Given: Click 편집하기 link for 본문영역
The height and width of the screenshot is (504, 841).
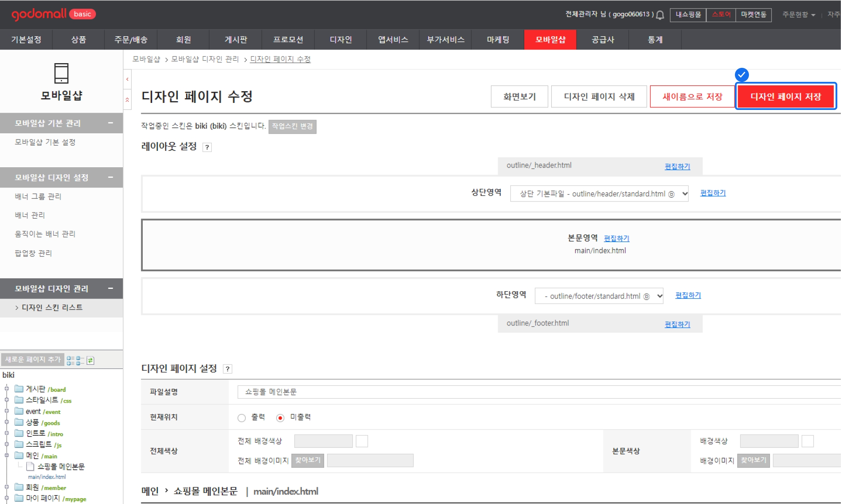Looking at the screenshot, I should pyautogui.click(x=616, y=238).
